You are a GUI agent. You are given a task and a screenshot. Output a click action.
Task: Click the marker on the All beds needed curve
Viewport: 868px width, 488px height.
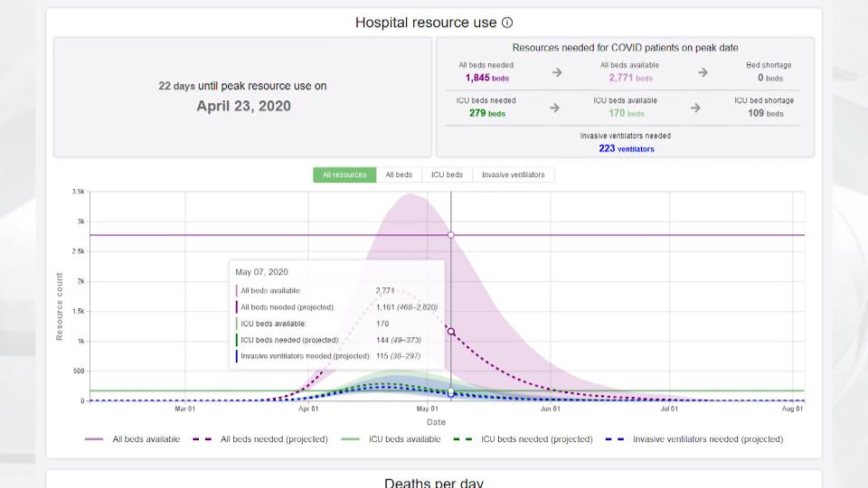point(451,332)
